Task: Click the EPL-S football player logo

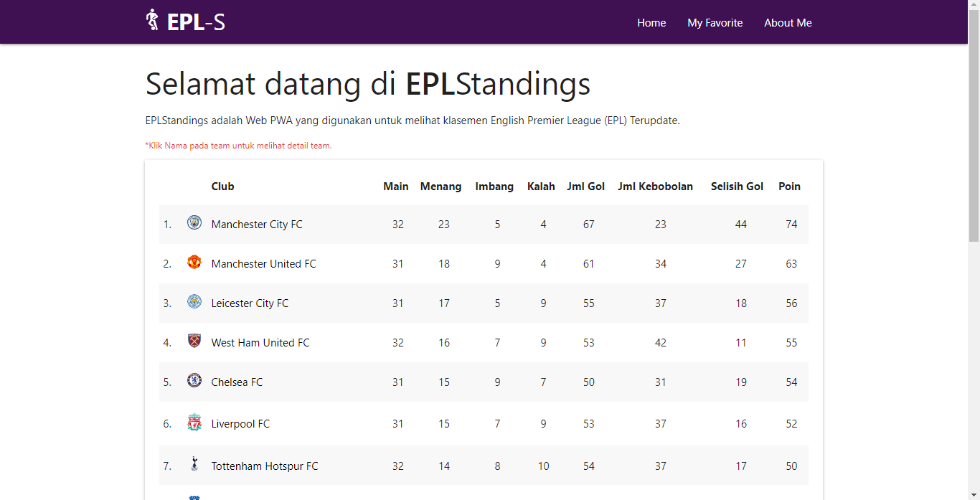Action: (x=152, y=19)
